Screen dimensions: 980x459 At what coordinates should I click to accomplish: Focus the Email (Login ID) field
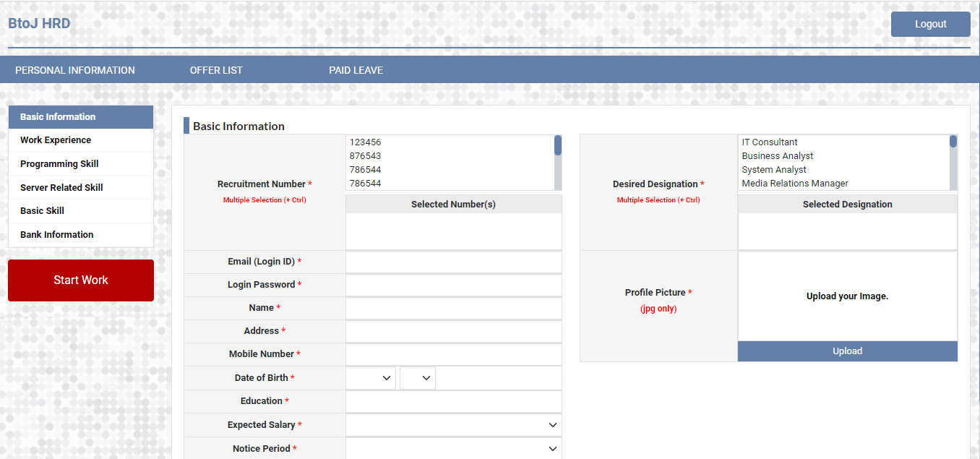pyautogui.click(x=453, y=262)
